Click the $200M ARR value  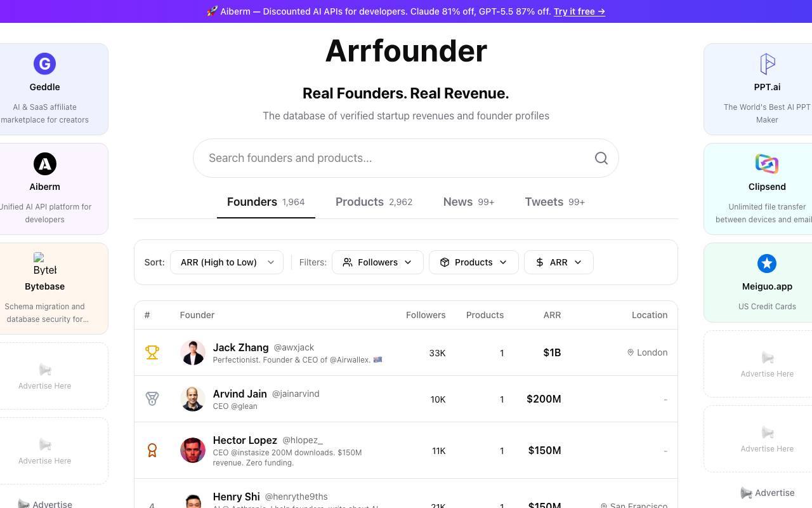point(544,399)
